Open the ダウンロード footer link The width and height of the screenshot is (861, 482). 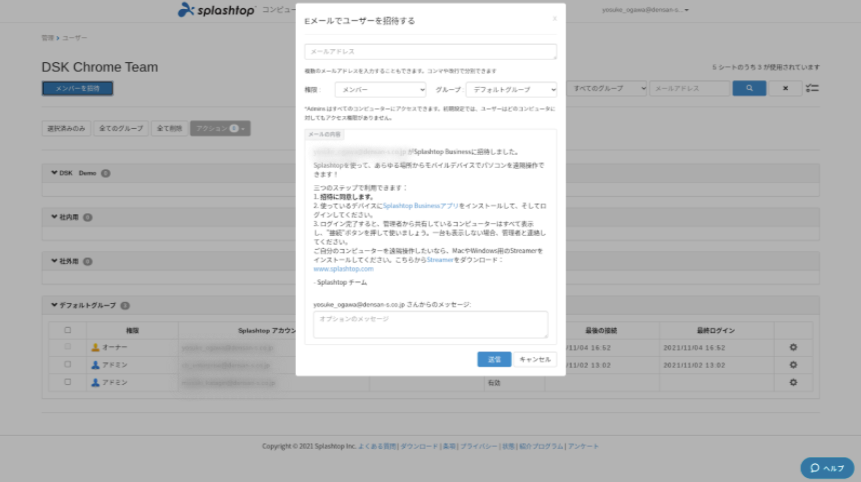419,446
